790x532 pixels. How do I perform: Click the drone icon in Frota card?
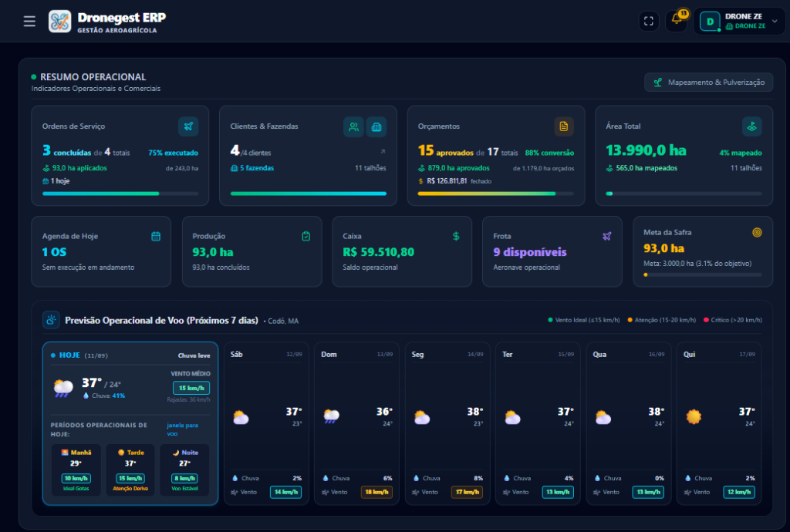tap(606, 236)
